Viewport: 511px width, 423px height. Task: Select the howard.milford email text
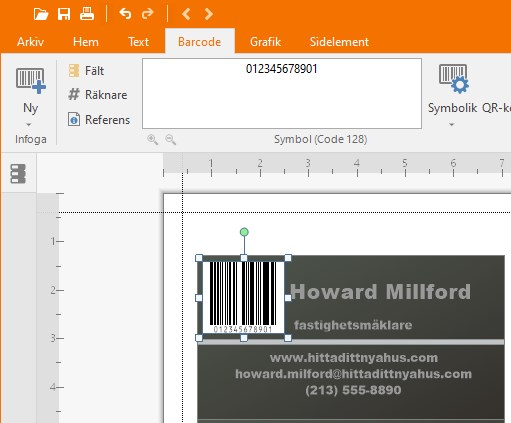pyautogui.click(x=353, y=374)
